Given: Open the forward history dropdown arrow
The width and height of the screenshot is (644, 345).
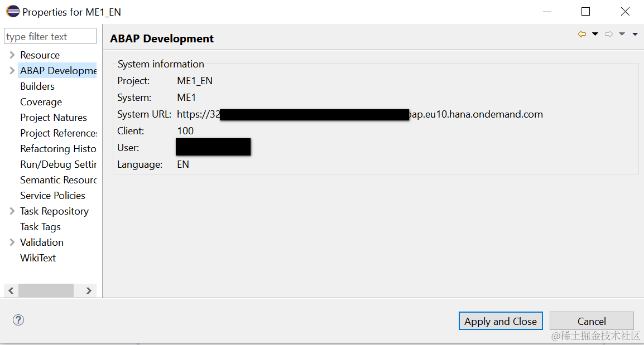Looking at the screenshot, I should 622,34.
